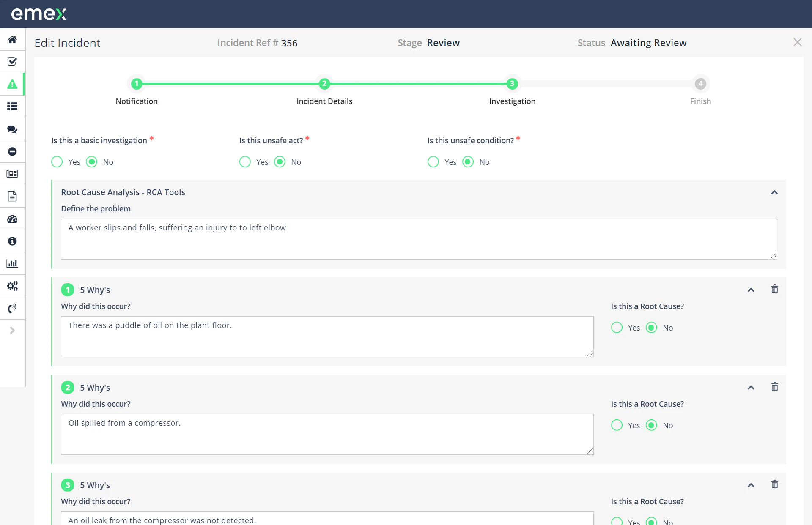Select Yes for basic investigation
Image resolution: width=812 pixels, height=525 pixels.
point(56,161)
